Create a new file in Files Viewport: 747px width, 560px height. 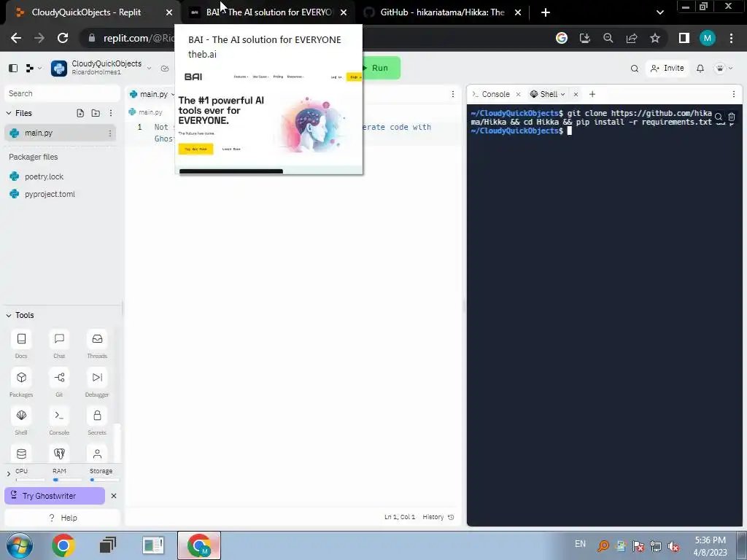[80, 113]
